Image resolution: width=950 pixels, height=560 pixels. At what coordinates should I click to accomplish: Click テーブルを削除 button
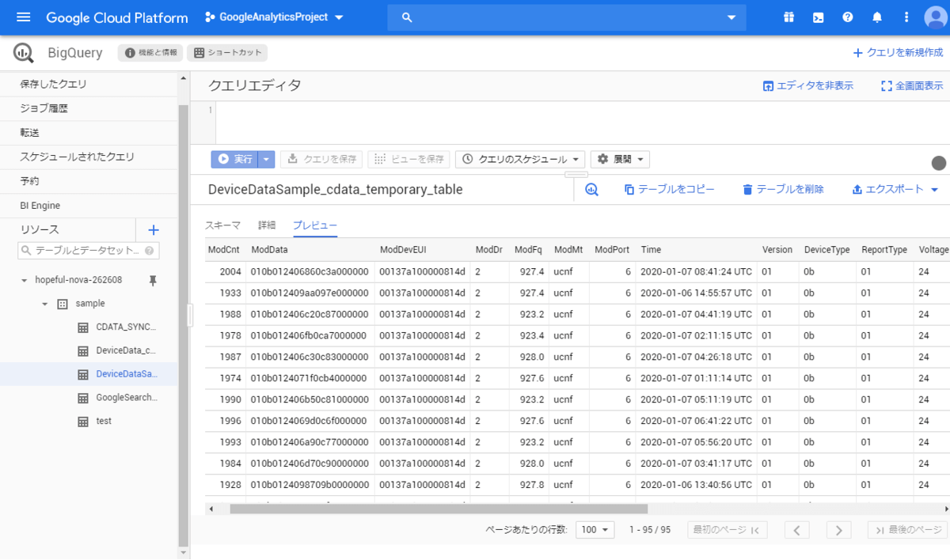(x=783, y=190)
